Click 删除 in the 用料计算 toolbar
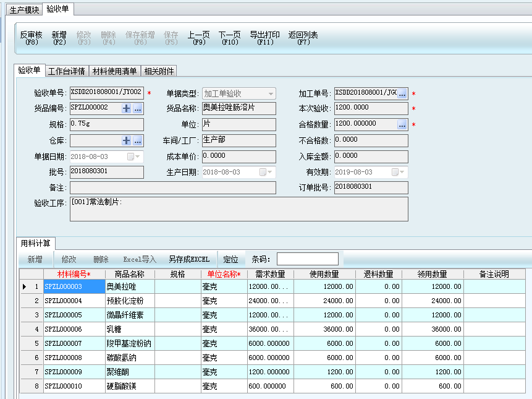 (x=101, y=259)
